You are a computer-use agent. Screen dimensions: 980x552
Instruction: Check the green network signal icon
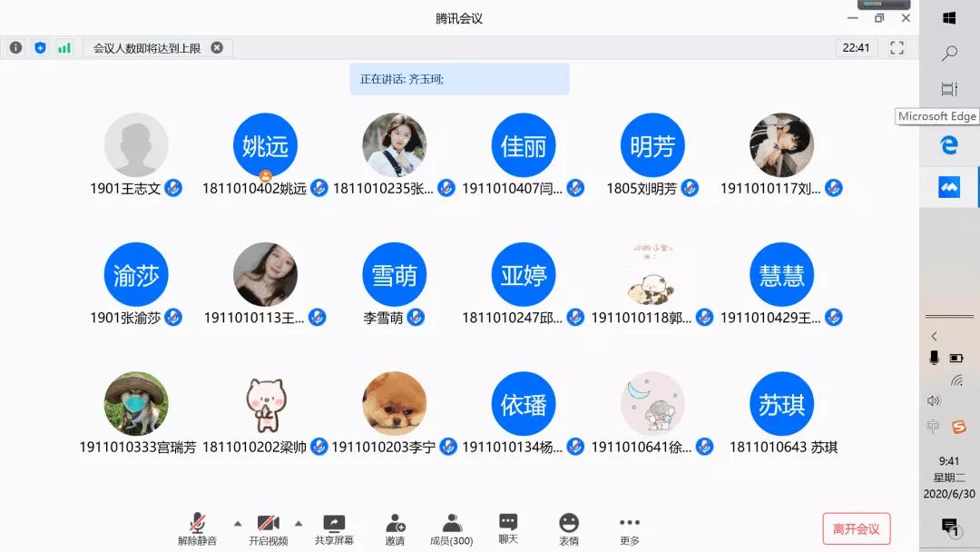point(64,48)
